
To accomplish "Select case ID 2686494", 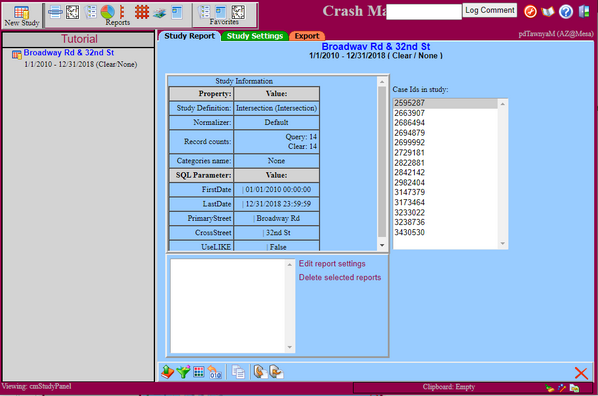I will click(445, 123).
